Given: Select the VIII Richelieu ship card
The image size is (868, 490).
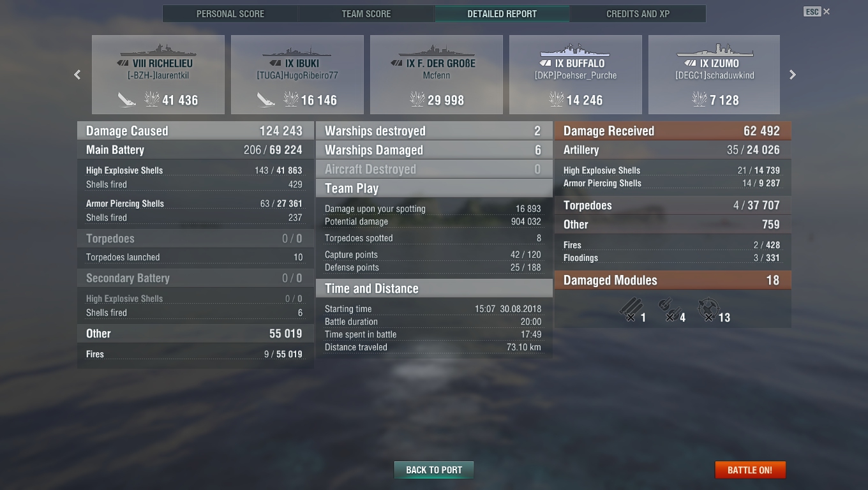Looking at the screenshot, I should pos(158,75).
